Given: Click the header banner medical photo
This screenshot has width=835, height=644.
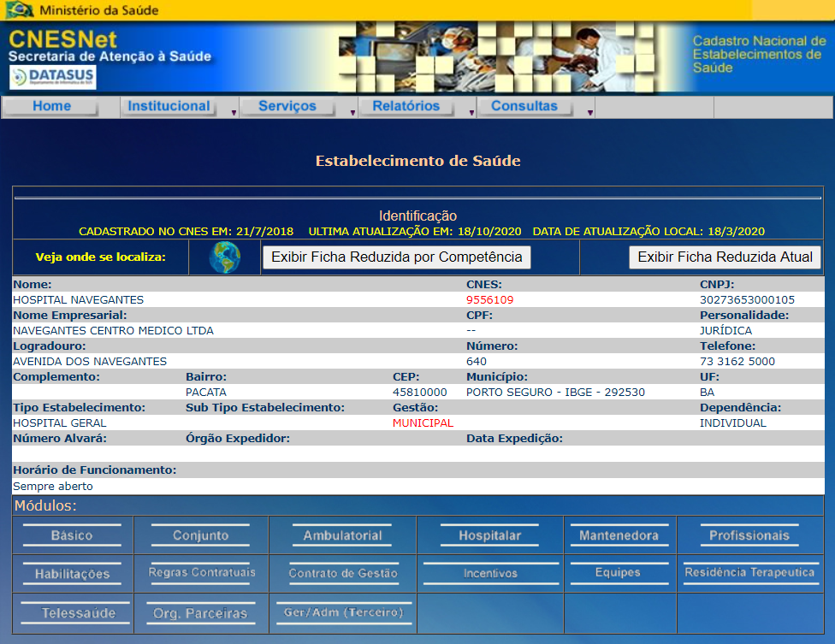Looking at the screenshot, I should pos(496,56).
